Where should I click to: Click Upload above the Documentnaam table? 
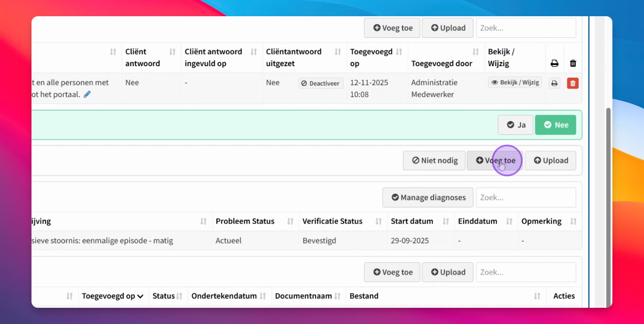click(x=447, y=272)
